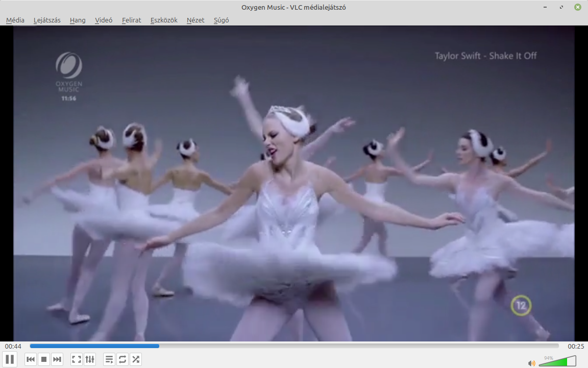This screenshot has width=588, height=368.
Task: Stop video playback
Action: 44,359
